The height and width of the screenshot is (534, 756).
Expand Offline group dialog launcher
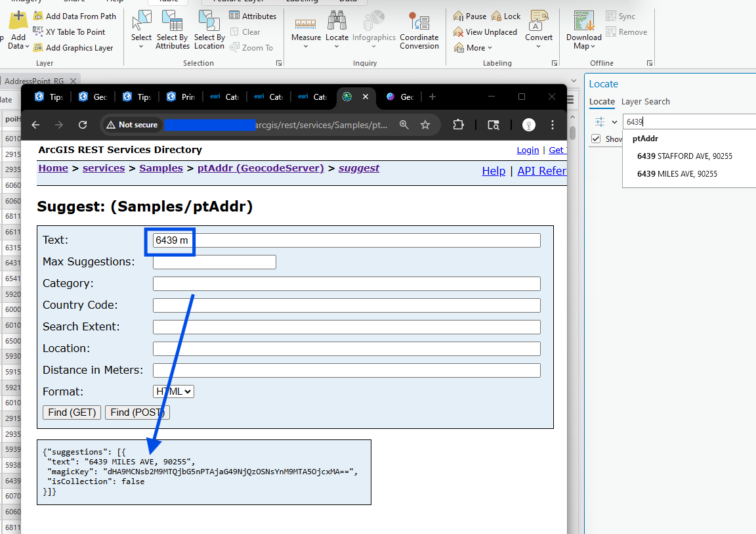(650, 63)
